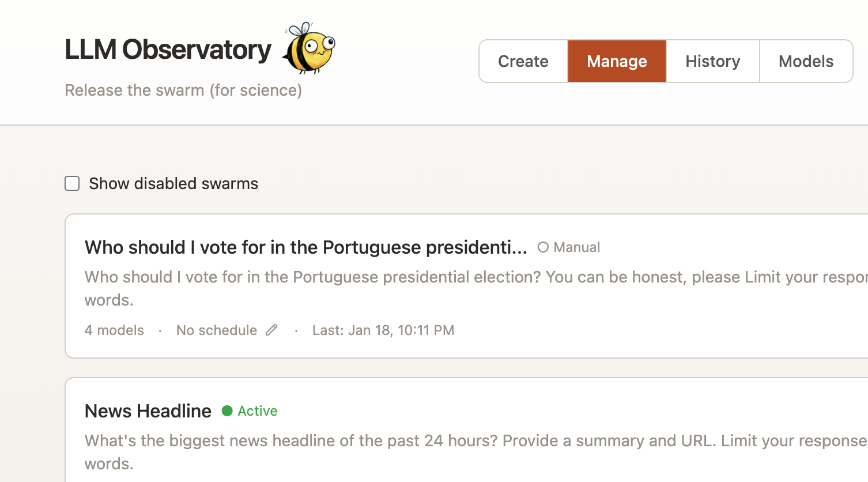The width and height of the screenshot is (868, 482).
Task: Click the No schedule text
Action: (x=217, y=330)
